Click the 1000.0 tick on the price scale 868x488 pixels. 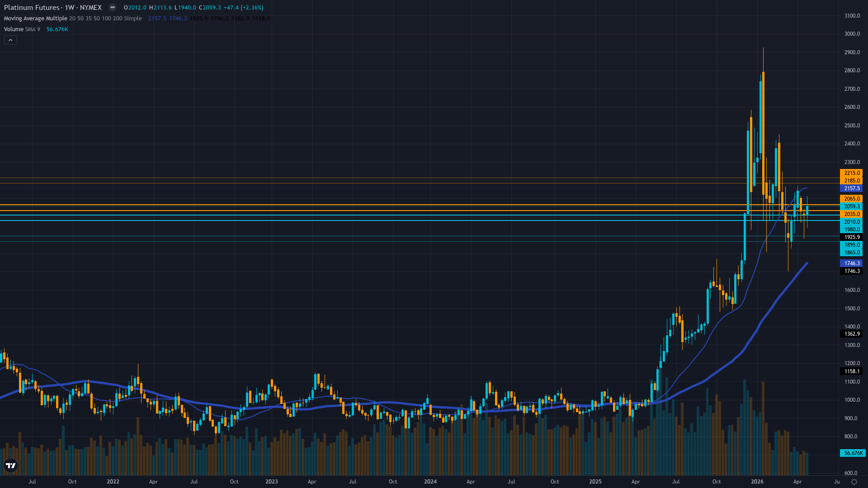[852, 400]
